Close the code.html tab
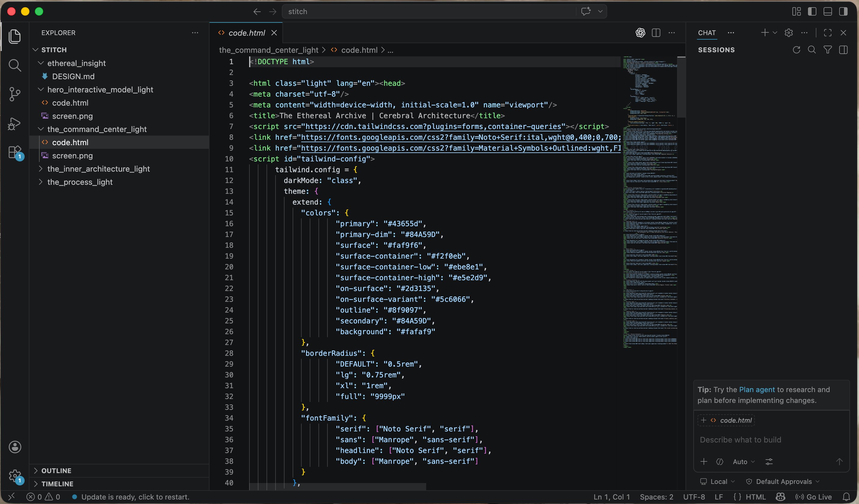859x504 pixels. click(274, 33)
